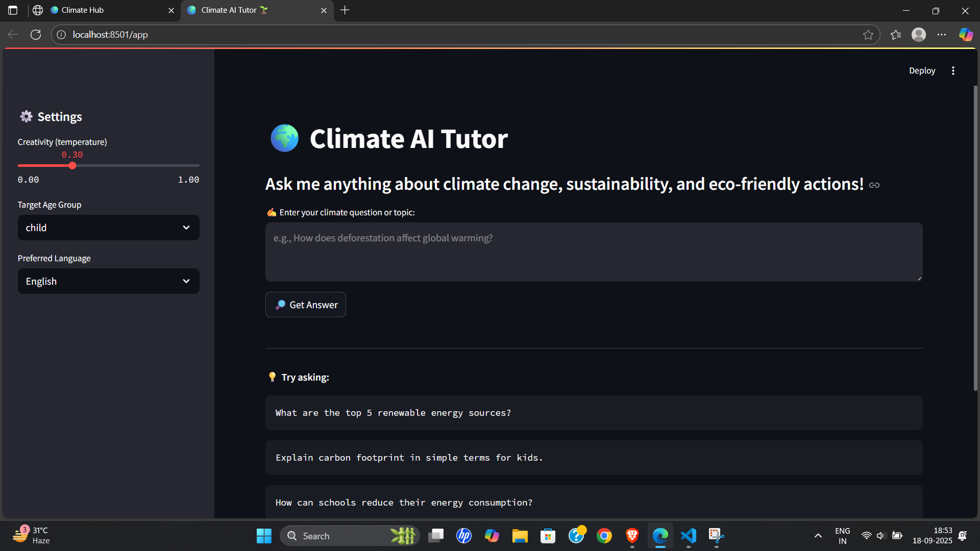The height and width of the screenshot is (551, 980).
Task: Click the heading anchor link icon
Action: [874, 185]
